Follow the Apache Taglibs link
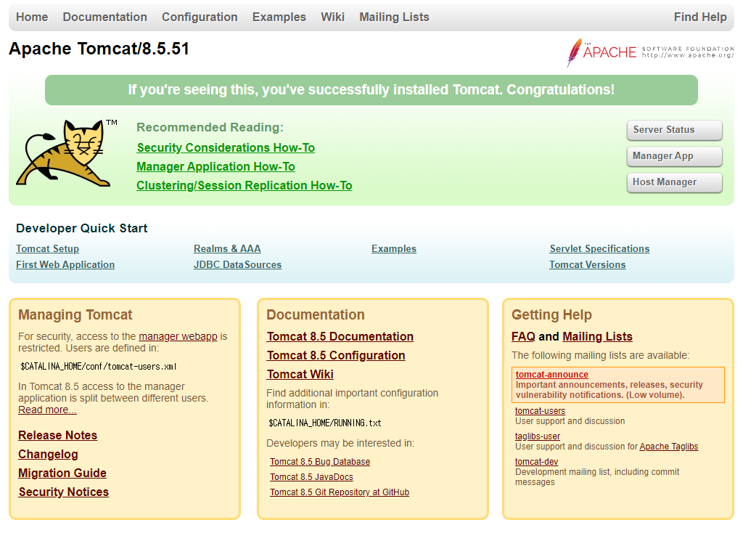This screenshot has width=756, height=541. tap(668, 447)
